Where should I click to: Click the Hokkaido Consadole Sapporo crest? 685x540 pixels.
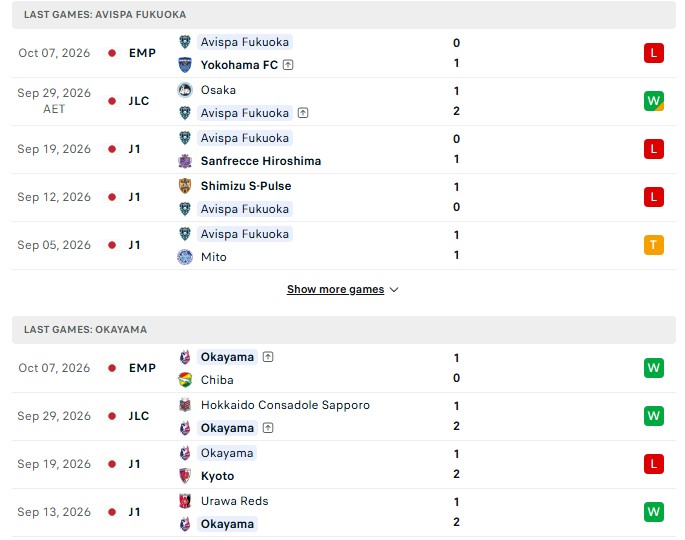[x=185, y=405]
